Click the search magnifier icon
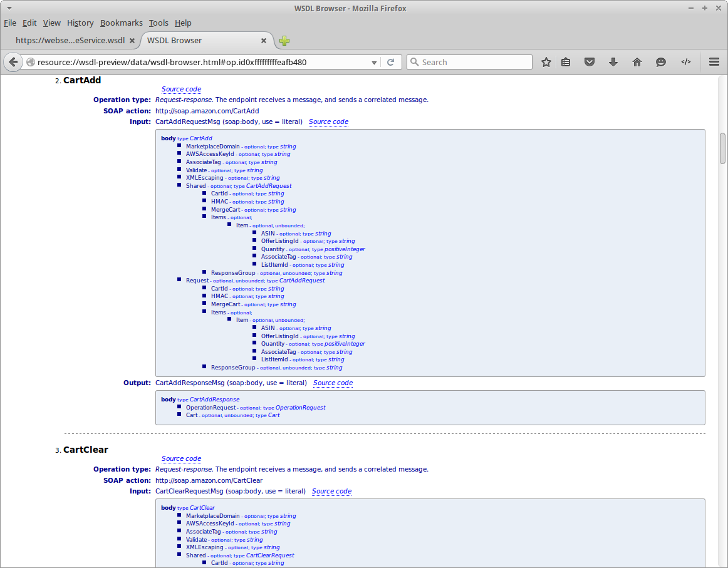728x568 pixels. [415, 62]
